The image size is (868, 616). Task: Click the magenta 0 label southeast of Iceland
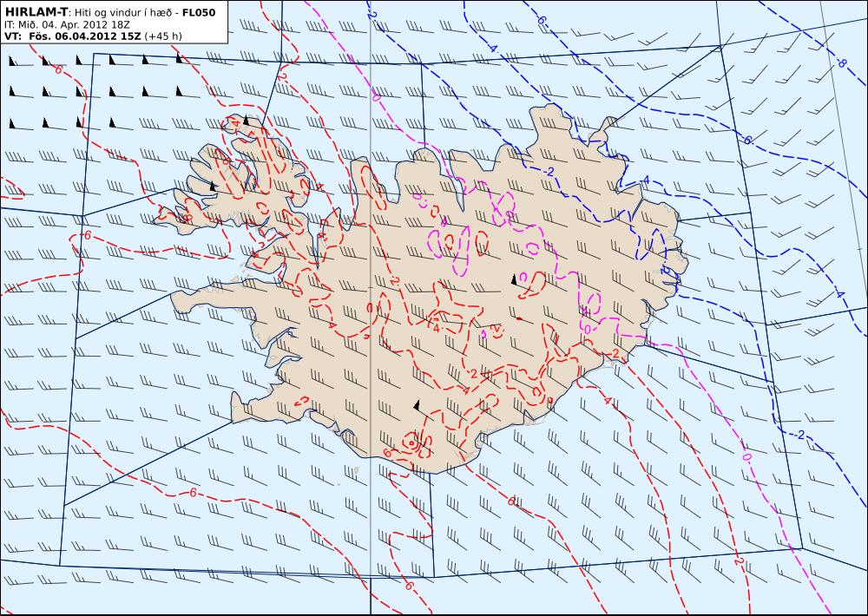(x=746, y=458)
